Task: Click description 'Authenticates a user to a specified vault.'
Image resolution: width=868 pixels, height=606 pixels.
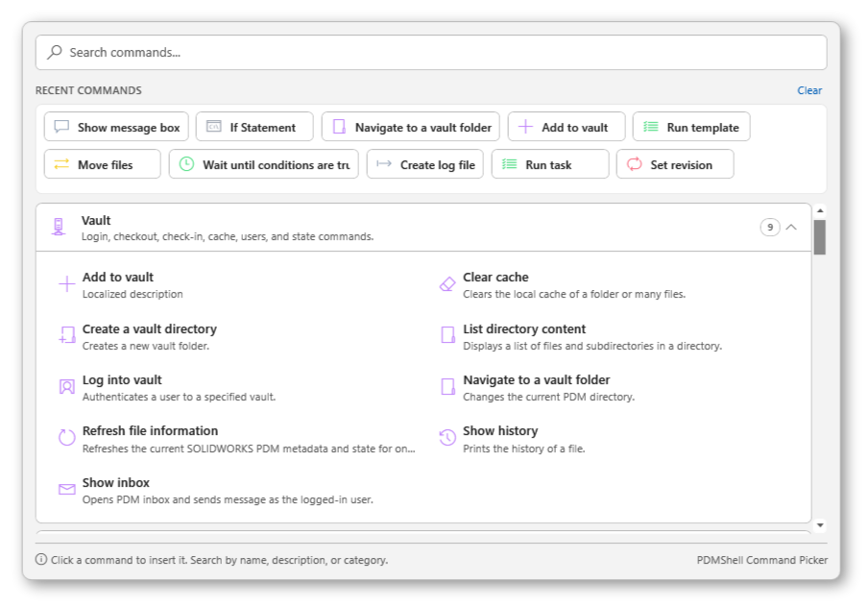Action: [179, 398]
